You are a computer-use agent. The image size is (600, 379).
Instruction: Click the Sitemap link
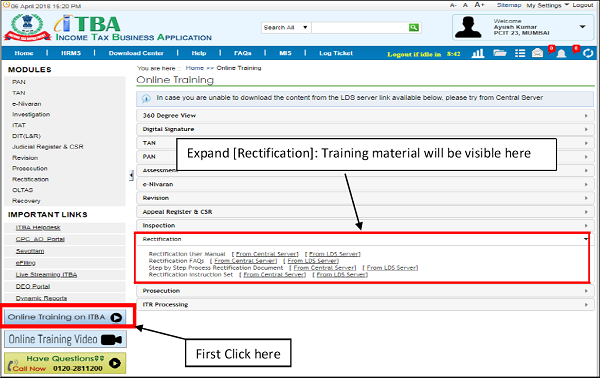(x=509, y=5)
